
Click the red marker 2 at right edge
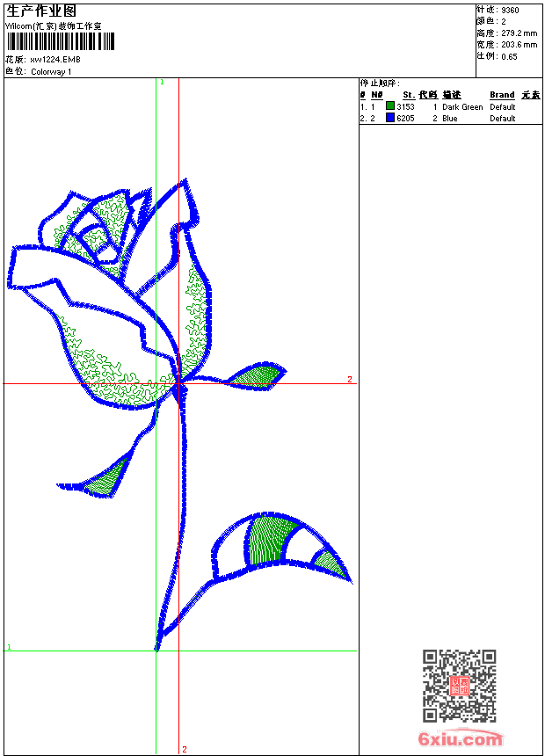pyautogui.click(x=349, y=380)
